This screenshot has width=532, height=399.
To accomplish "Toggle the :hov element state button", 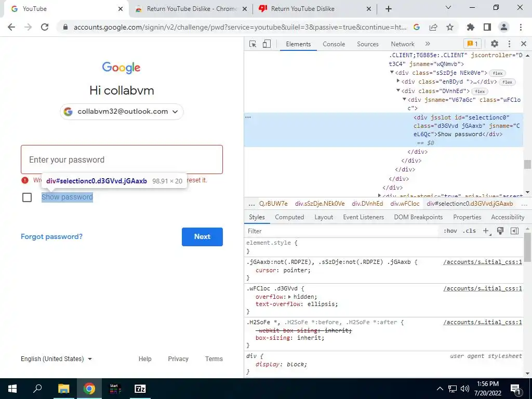I will click(x=450, y=231).
